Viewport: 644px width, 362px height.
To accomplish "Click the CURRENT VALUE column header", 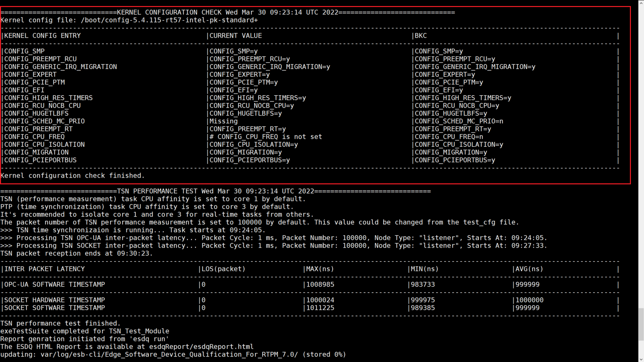I will coord(235,36).
